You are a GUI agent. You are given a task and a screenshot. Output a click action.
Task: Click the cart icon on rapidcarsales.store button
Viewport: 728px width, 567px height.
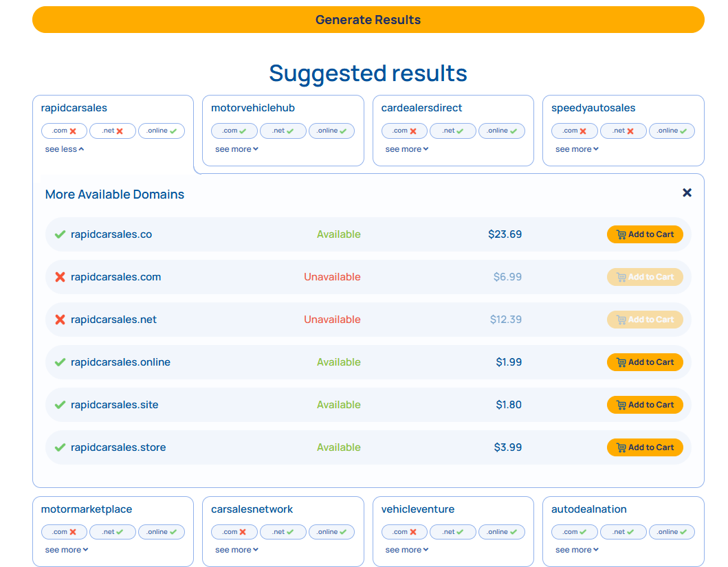pos(621,447)
